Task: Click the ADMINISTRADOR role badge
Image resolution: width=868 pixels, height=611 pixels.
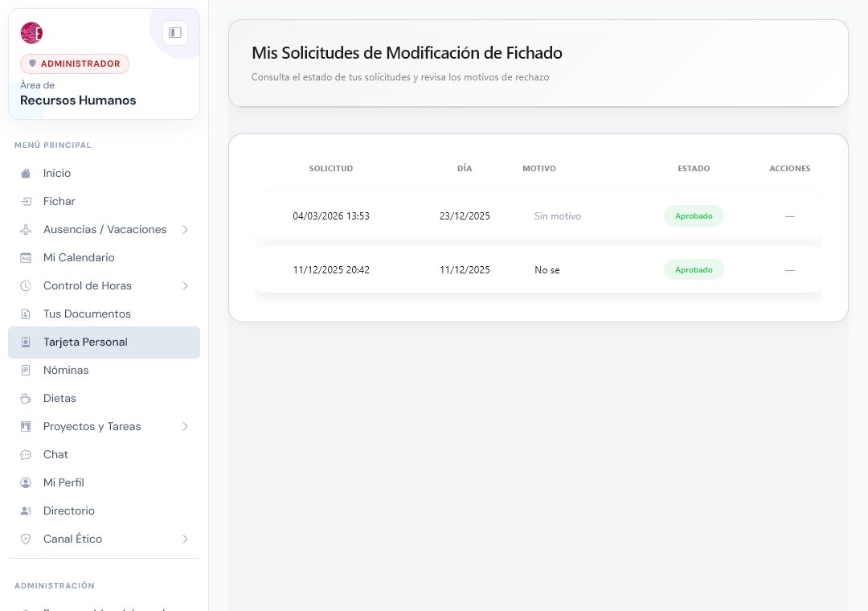Action: coord(75,64)
